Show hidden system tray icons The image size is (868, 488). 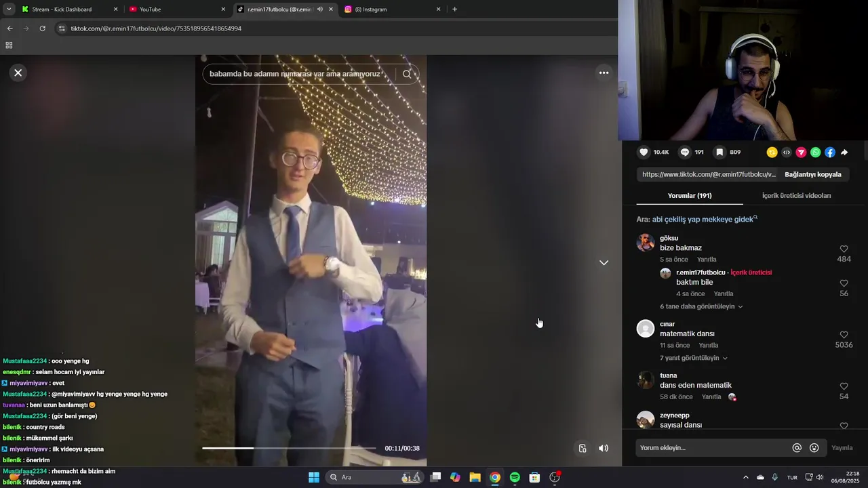[746, 477]
